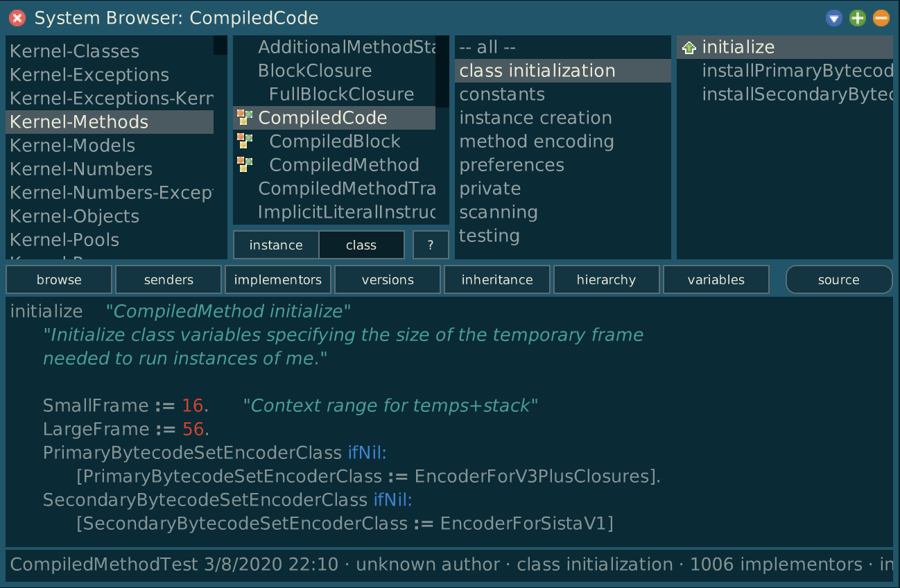This screenshot has width=900, height=588.
Task: Select the Kernel-Numbers category
Action: 110,169
